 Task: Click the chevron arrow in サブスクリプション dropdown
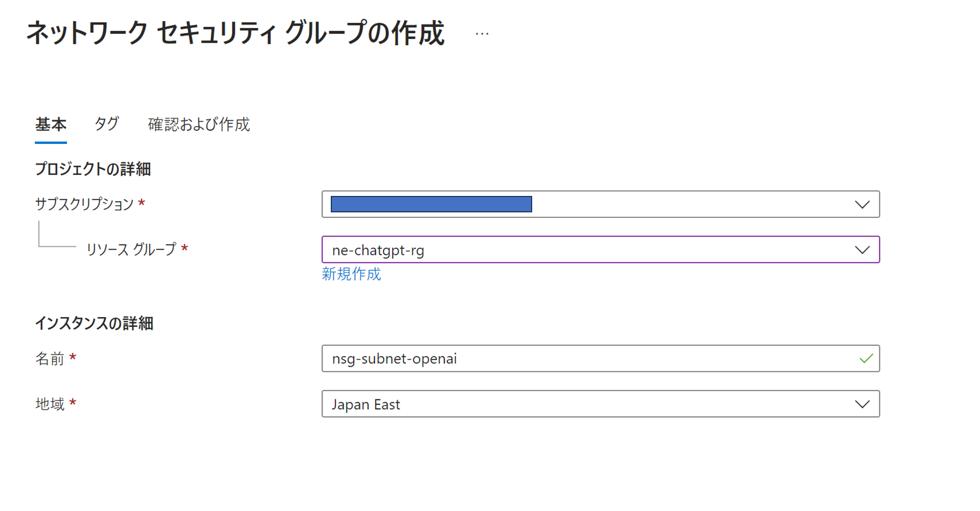click(862, 204)
